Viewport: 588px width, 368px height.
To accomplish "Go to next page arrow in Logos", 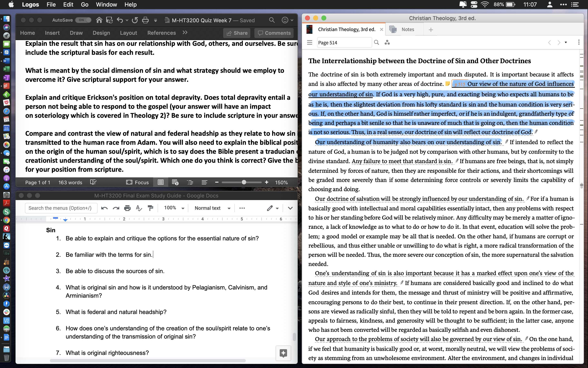I will 559,43.
